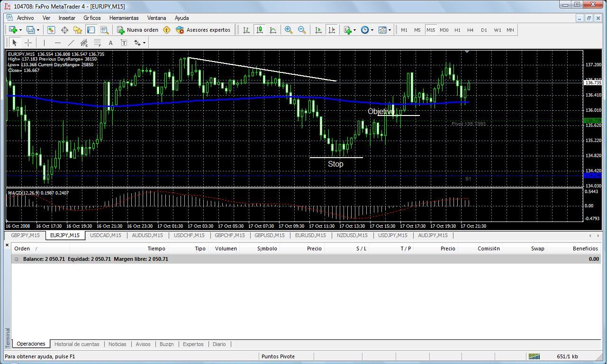Switch to the GBPUSD,M15 chart tab

[x=269, y=235]
